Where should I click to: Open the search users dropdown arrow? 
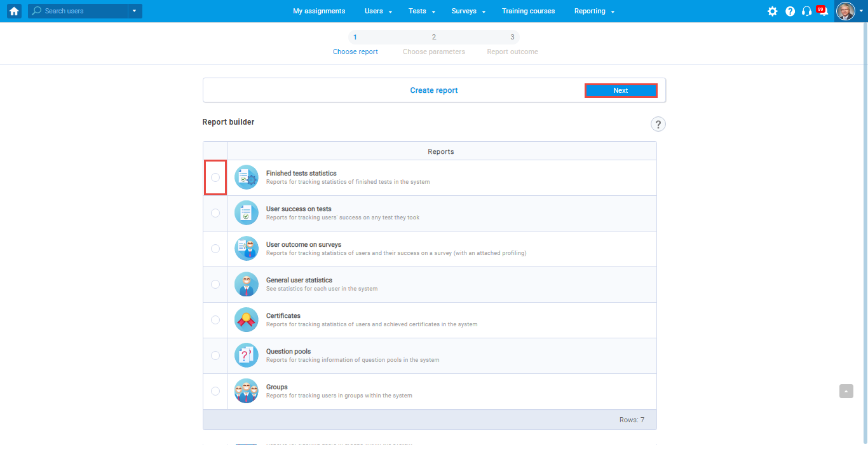coord(134,11)
